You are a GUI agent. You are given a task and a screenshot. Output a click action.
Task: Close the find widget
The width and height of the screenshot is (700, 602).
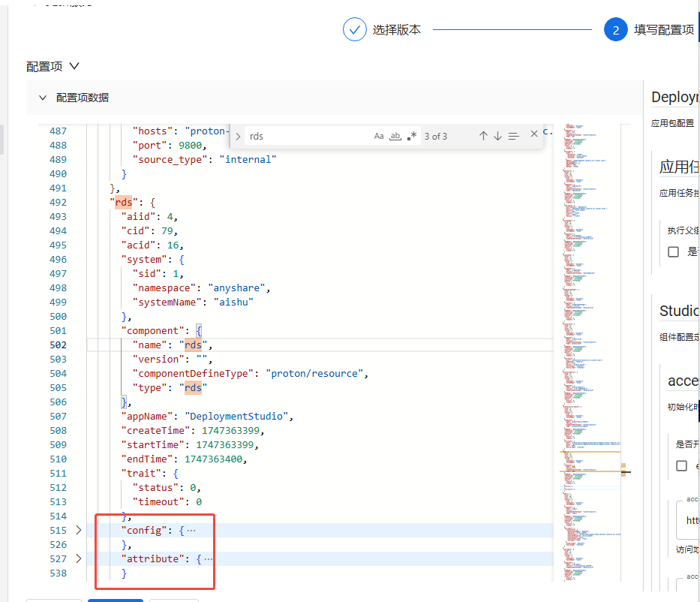click(534, 134)
